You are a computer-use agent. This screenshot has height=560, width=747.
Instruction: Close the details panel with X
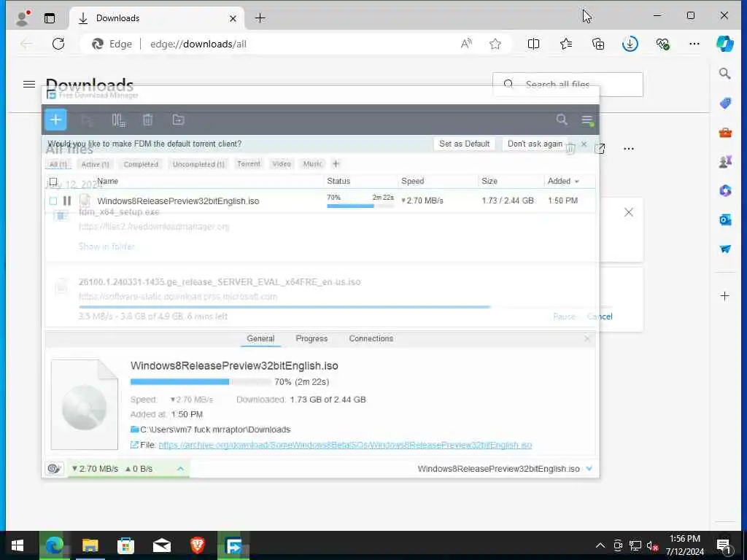point(587,338)
